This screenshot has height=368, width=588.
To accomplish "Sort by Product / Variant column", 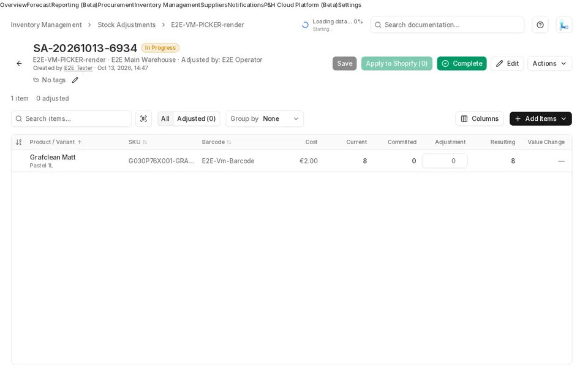I will click(x=56, y=142).
